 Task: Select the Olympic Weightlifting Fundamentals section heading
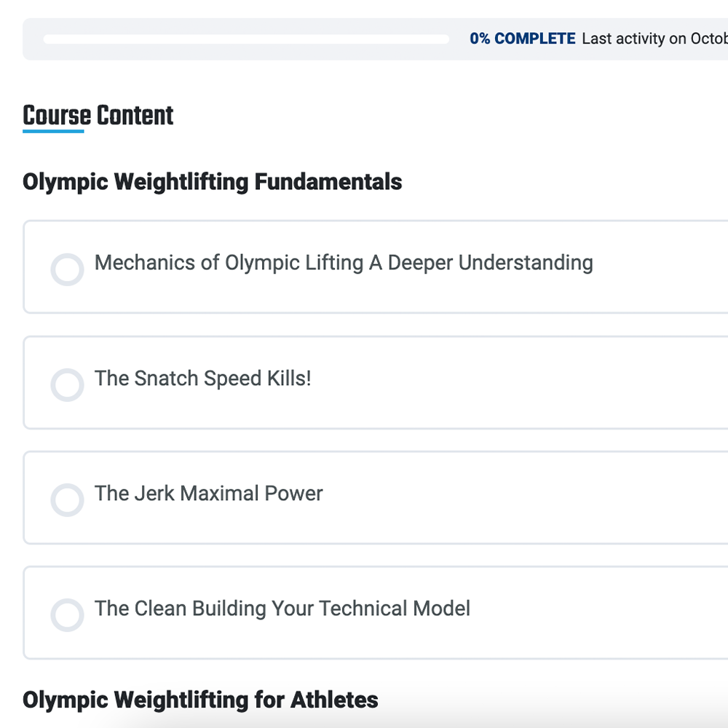pos(212,181)
